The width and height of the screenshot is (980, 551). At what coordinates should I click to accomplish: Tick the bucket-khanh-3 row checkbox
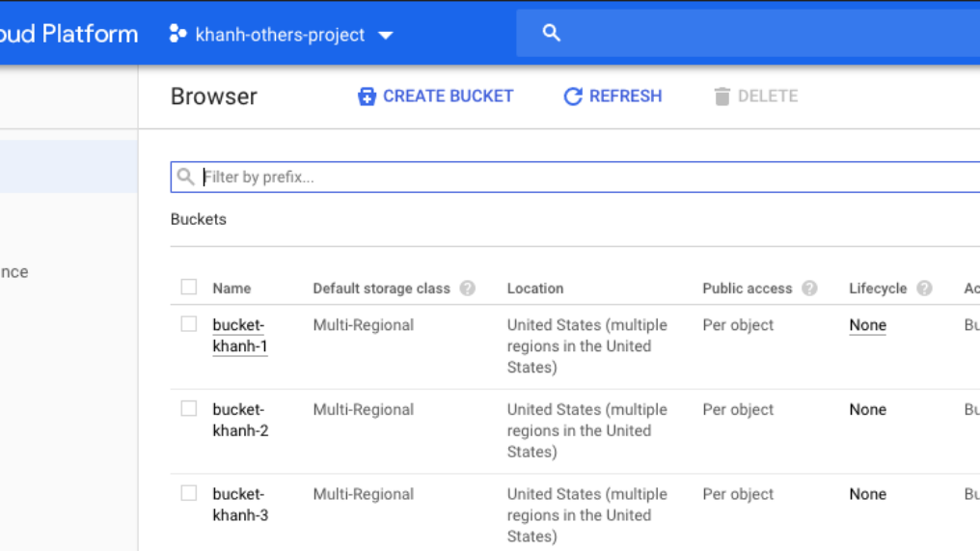[189, 493]
